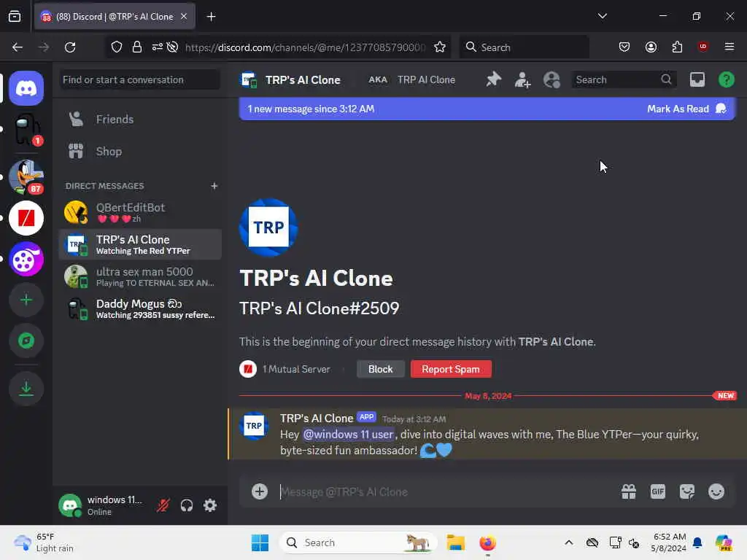Click the Block button
Screen dimensions: 747x560
pos(381,369)
